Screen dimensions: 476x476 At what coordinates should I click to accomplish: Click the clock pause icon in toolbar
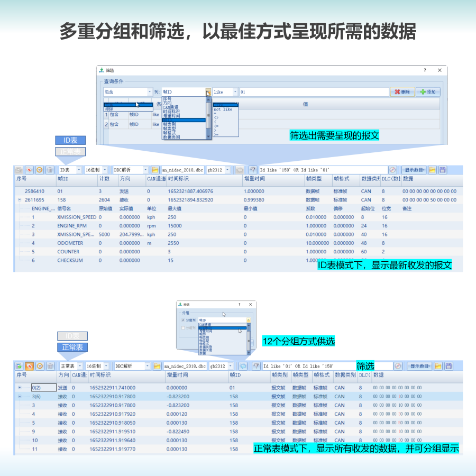click(x=39, y=169)
